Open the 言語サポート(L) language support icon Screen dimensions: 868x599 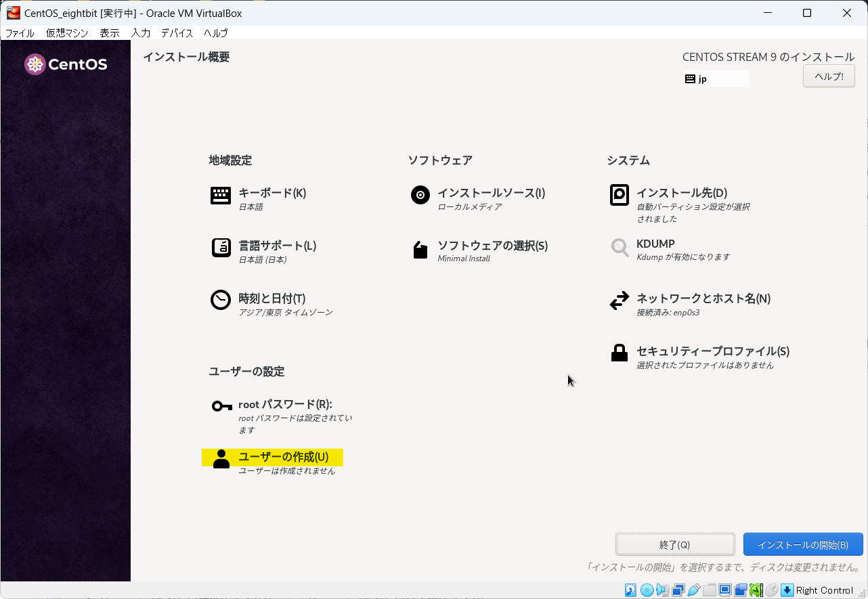pyautogui.click(x=221, y=248)
